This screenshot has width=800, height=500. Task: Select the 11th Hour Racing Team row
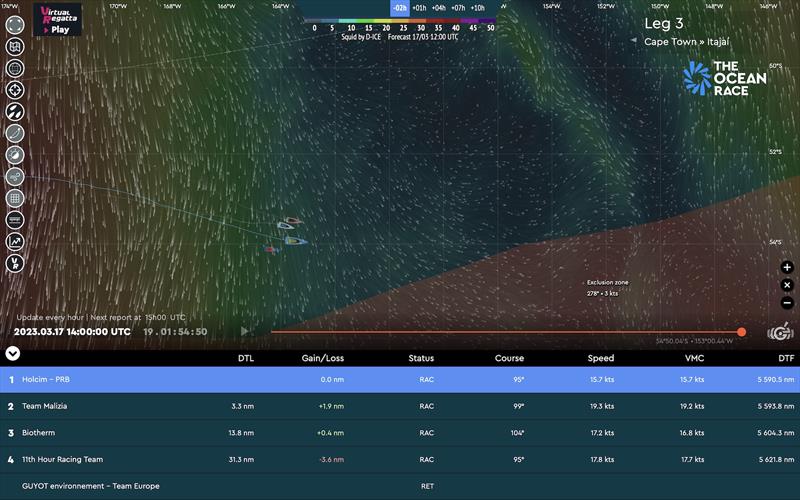[x=400, y=459]
